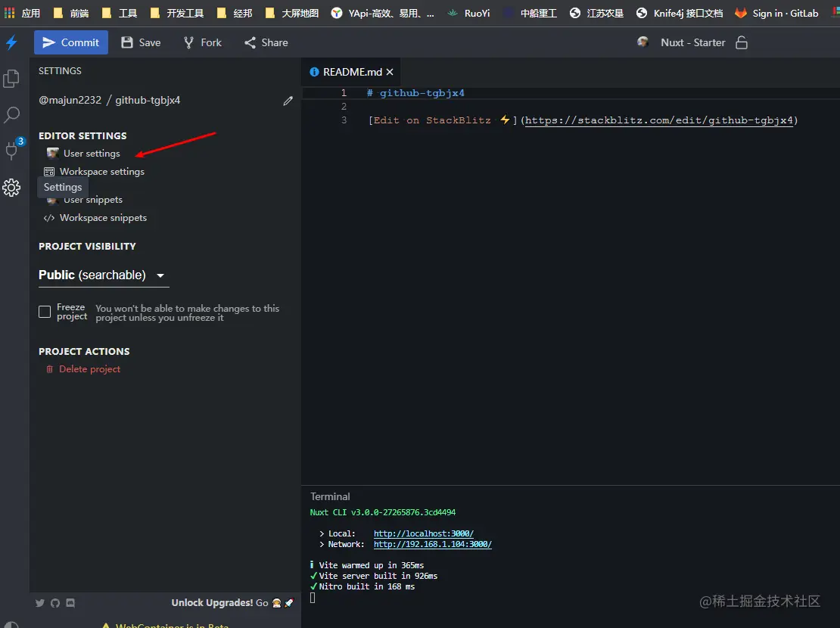Click the user avatar beside Nuxt - Starter
This screenshot has width=840, height=628.
[642, 42]
